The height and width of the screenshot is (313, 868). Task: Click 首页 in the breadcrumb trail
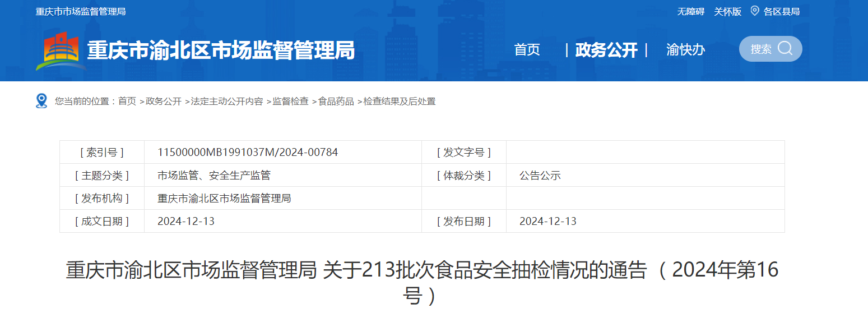click(127, 102)
